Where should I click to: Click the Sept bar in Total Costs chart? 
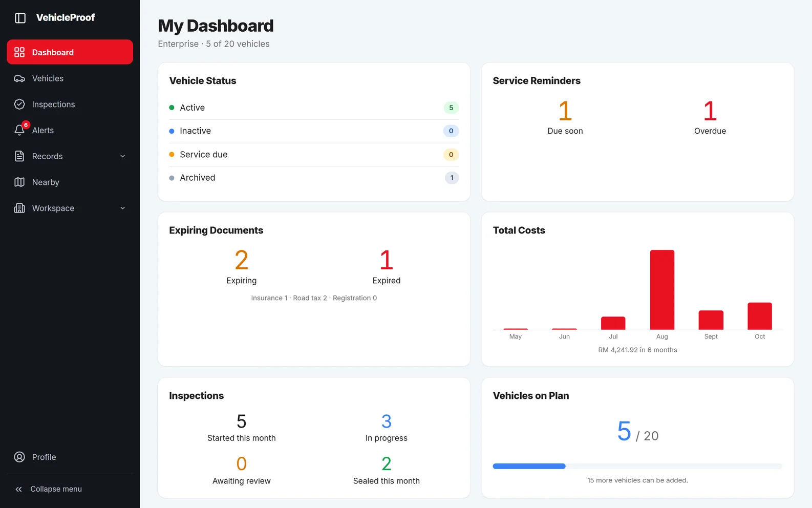(x=711, y=320)
